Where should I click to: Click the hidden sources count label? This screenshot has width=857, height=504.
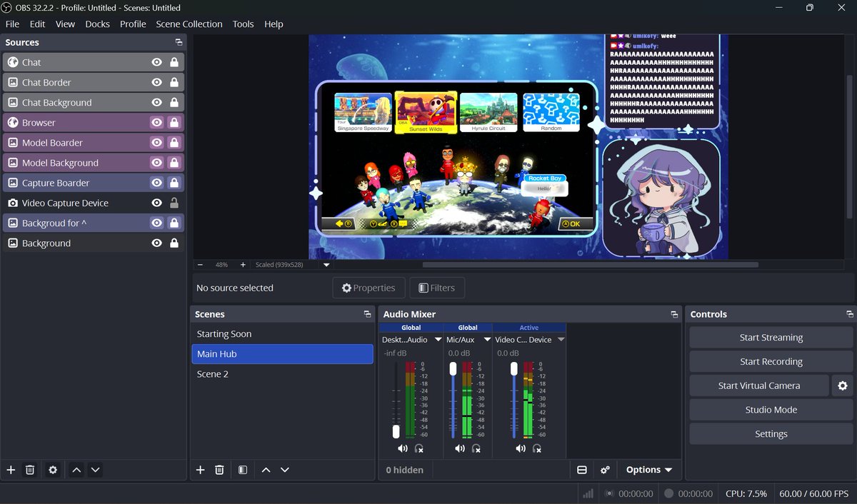point(404,470)
